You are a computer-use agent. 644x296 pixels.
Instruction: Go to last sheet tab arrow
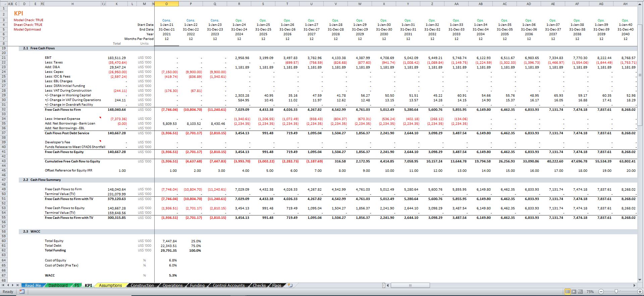coord(18,285)
